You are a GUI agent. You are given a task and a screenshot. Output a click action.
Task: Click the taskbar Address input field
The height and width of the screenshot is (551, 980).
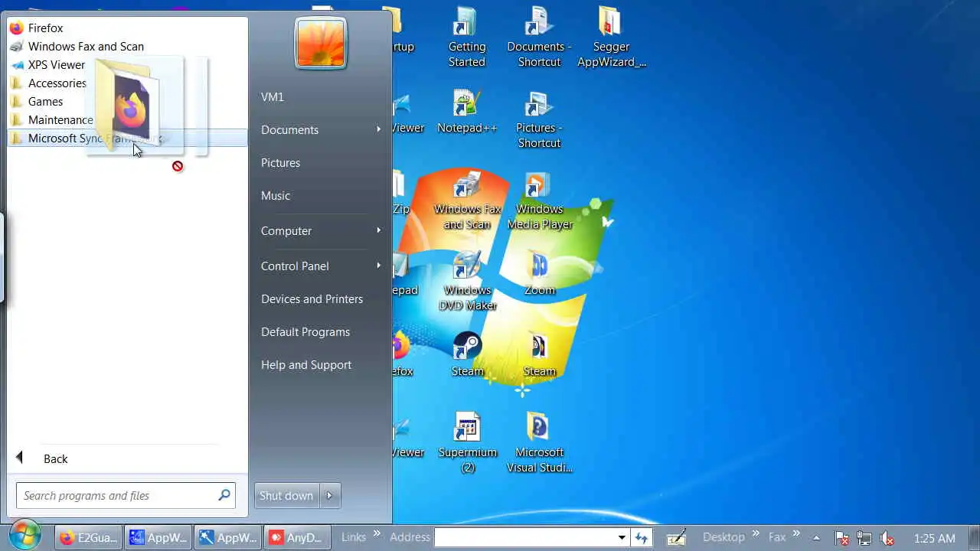pyautogui.click(x=526, y=537)
